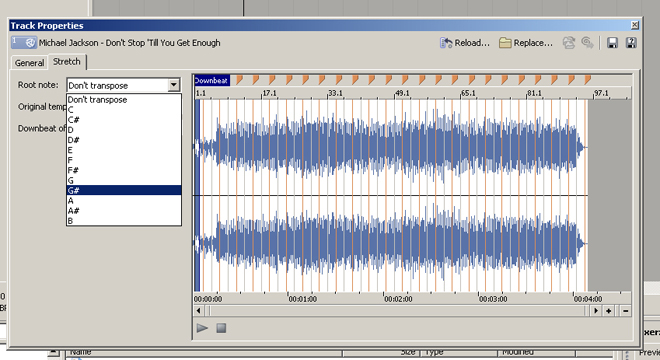Choose "Don't transpose" in the list
660x360 pixels.
click(124, 100)
